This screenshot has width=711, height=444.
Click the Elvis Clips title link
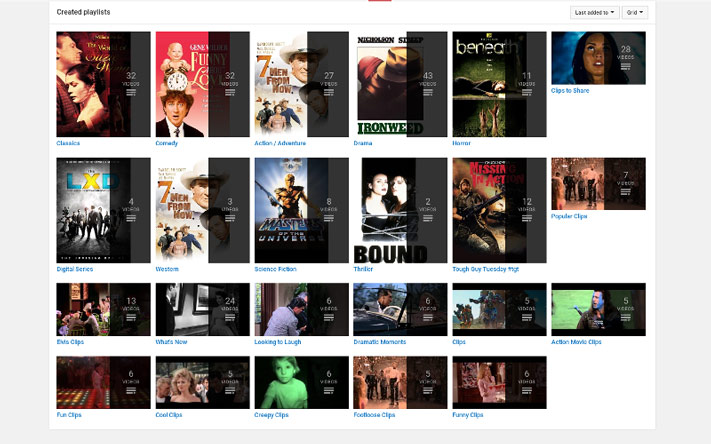70,342
